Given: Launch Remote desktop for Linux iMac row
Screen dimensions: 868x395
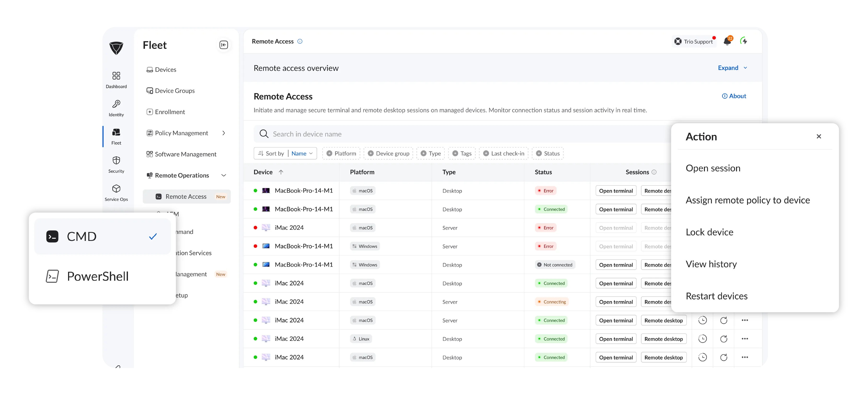Looking at the screenshot, I should click(x=663, y=339).
